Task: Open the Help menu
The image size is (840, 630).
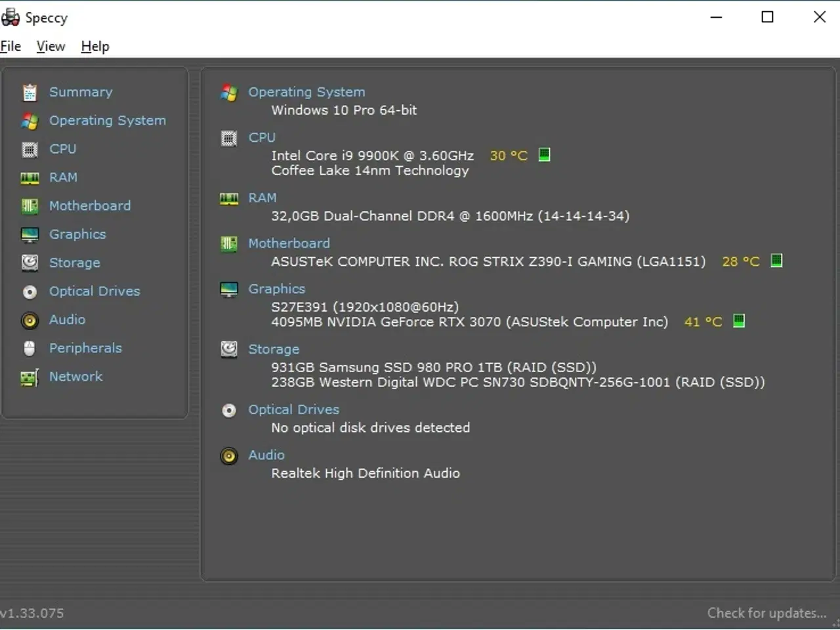Action: point(95,46)
